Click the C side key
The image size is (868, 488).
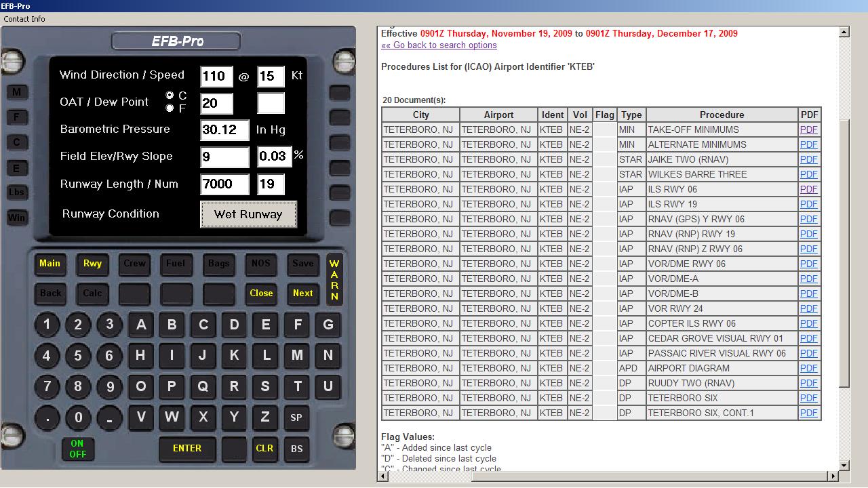[16, 142]
